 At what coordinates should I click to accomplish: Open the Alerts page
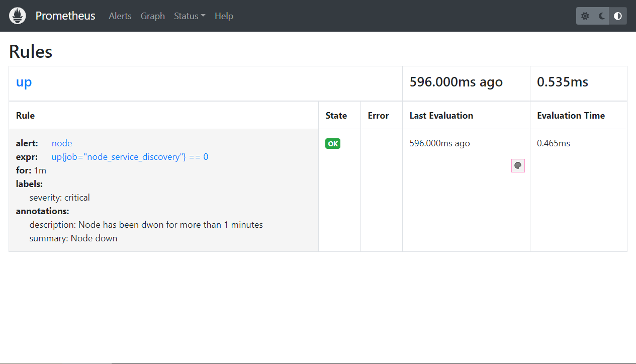[120, 16]
